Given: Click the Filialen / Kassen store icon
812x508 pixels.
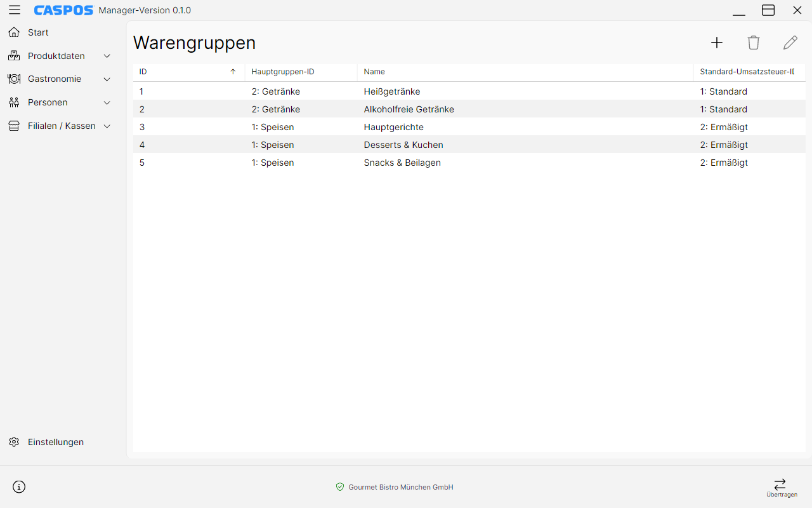Looking at the screenshot, I should pos(14,126).
